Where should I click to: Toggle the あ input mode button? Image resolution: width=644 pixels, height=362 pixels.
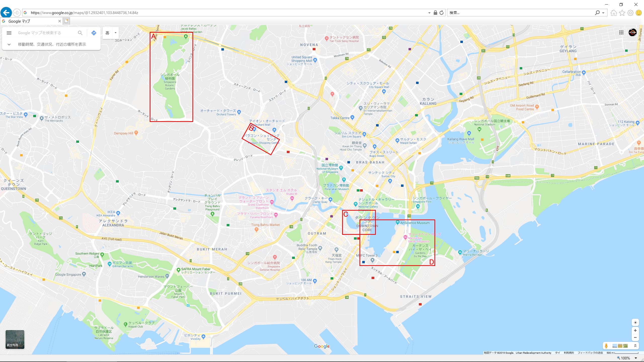point(107,33)
